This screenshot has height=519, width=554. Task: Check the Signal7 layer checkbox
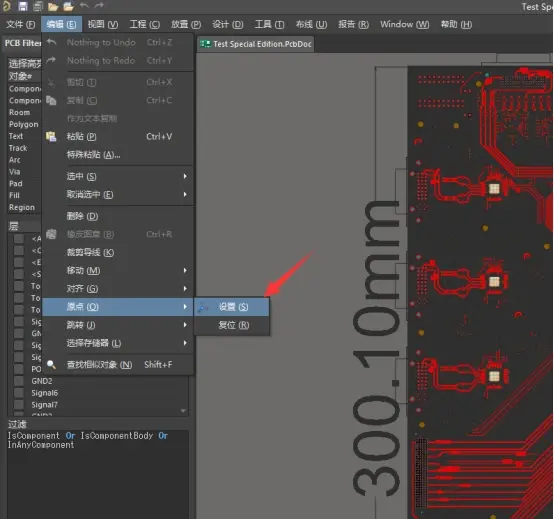pyautogui.click(x=18, y=405)
